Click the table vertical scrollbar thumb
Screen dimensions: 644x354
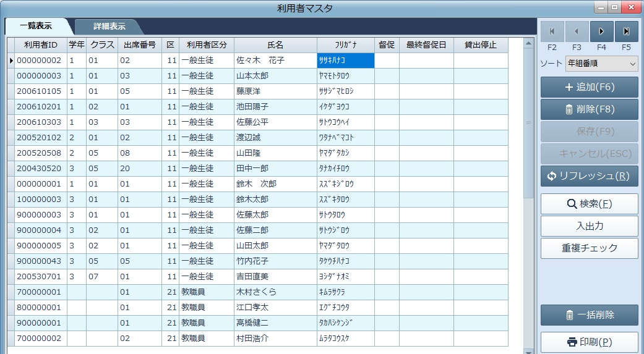point(528,123)
